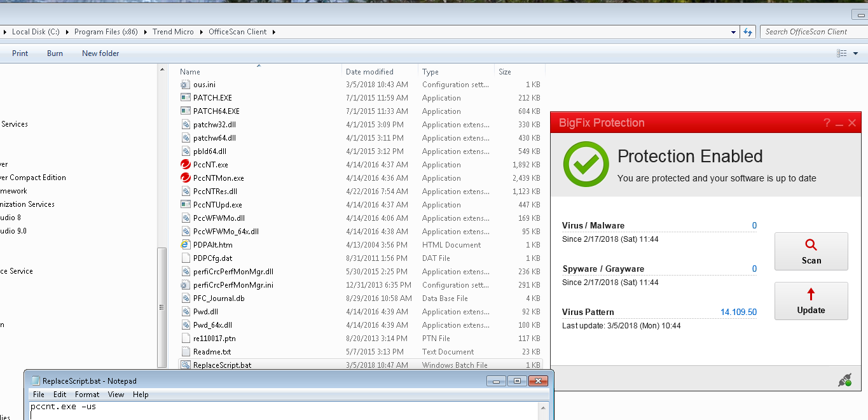Open Virus Pattern version 14.109.50 link

coord(738,312)
